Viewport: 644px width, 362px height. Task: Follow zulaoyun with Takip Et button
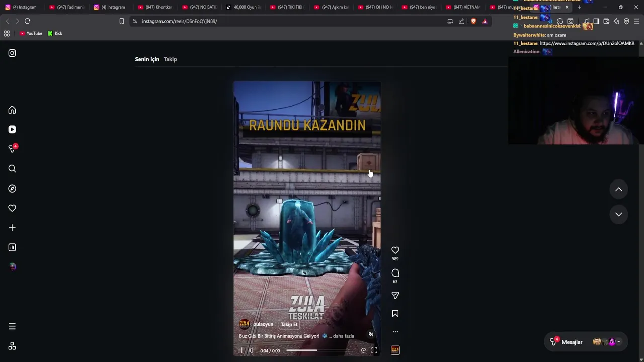click(x=289, y=324)
